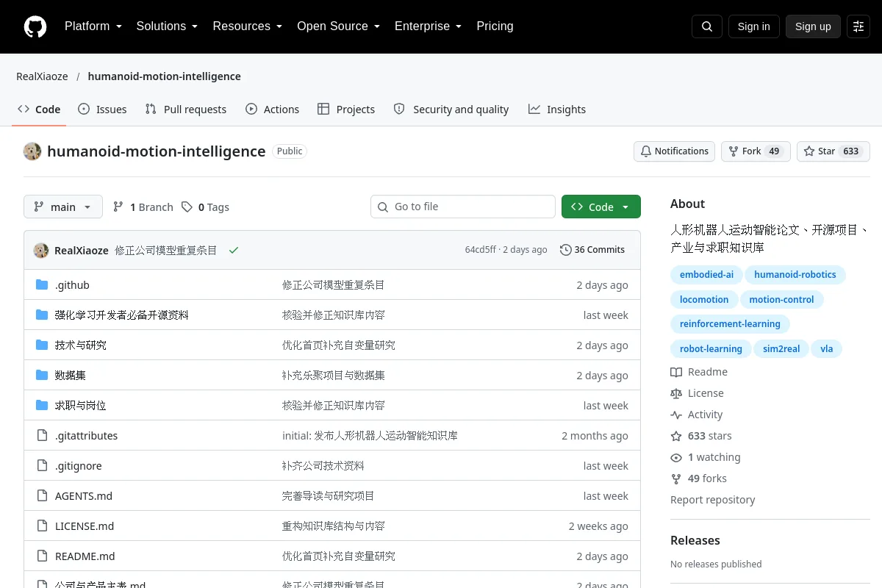
Task: Open the reinforcement-learning topic tag
Action: [730, 324]
